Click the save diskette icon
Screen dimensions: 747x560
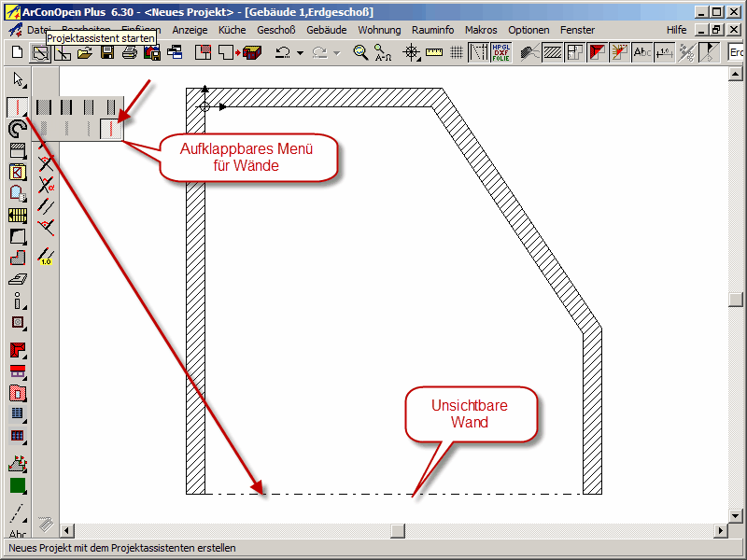107,53
